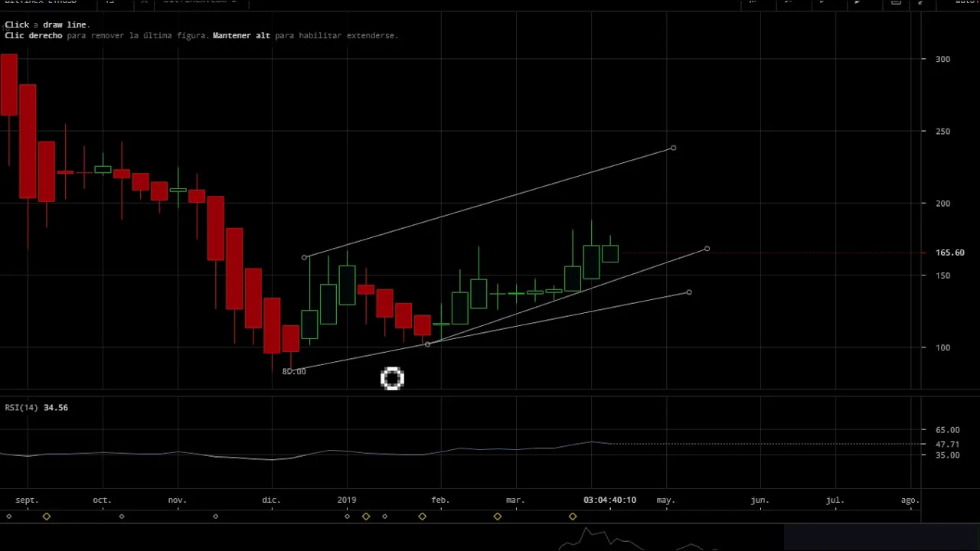Click the RSI value 47.71 on the axis
This screenshot has height=551, width=980.
click(x=947, y=444)
